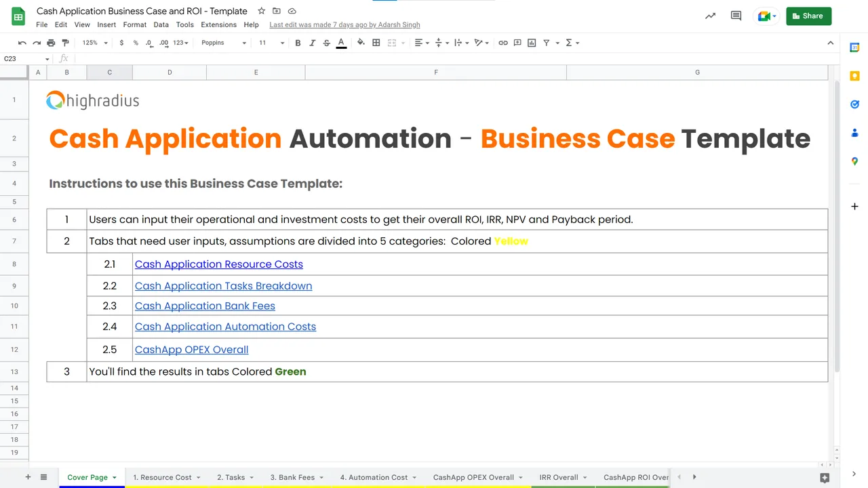This screenshot has height=488, width=868.
Task: Open the Cash Application Bank Fees link
Action: 205,306
